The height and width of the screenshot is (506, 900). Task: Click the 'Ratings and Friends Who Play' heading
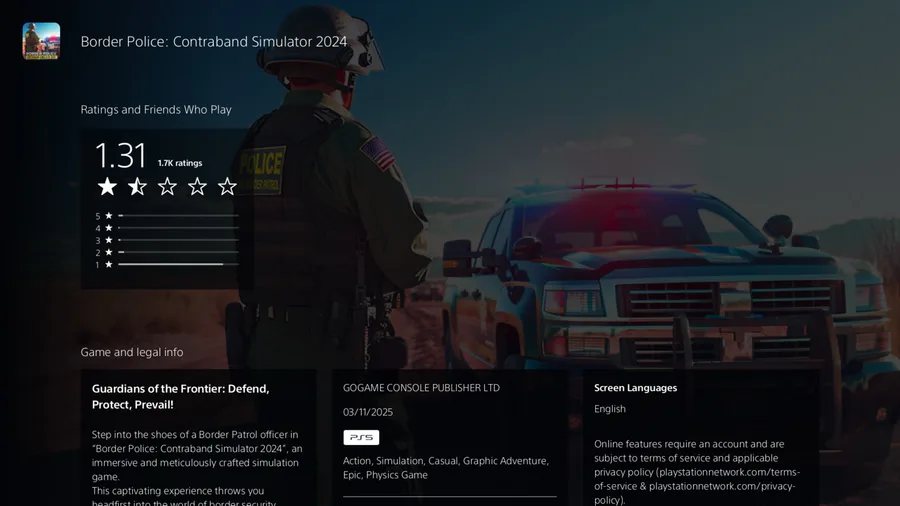coord(156,110)
